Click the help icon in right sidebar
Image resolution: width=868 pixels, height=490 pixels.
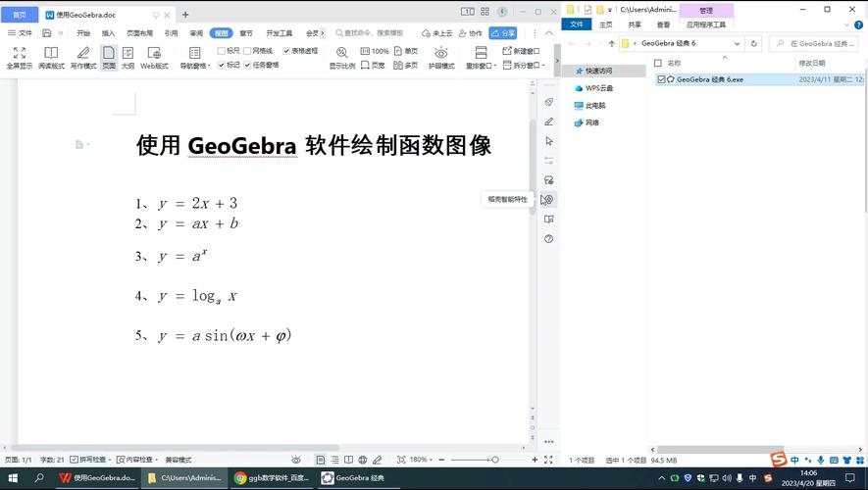coord(548,239)
